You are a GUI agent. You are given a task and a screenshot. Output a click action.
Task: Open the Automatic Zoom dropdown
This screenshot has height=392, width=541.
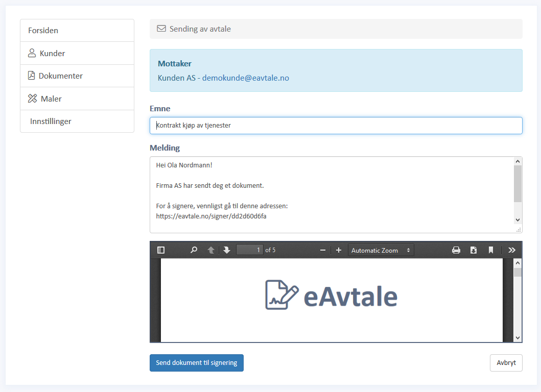coord(380,250)
